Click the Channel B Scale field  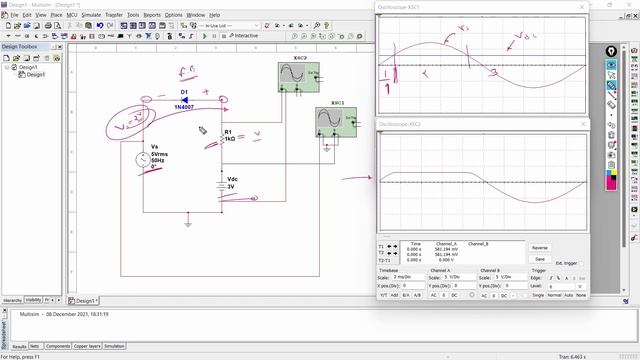[511, 277]
